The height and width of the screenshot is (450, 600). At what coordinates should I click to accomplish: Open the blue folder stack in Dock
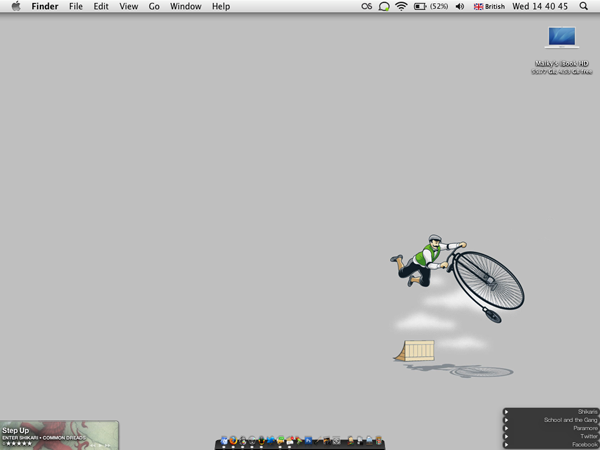[x=369, y=441]
